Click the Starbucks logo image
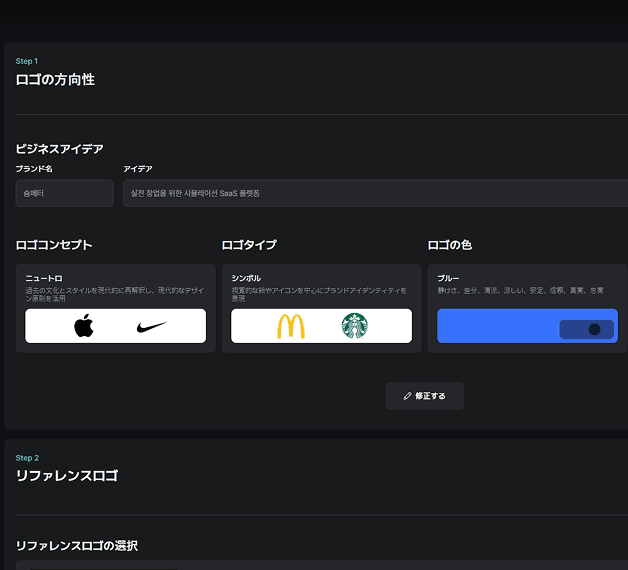The height and width of the screenshot is (570, 628). 354,326
